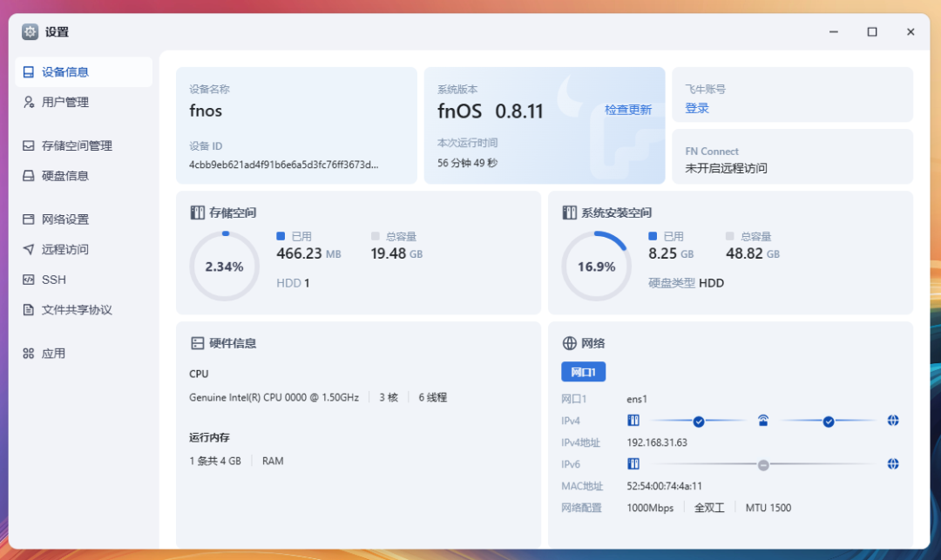Click the 存储空间 card header icon
941x560 pixels.
[198, 213]
